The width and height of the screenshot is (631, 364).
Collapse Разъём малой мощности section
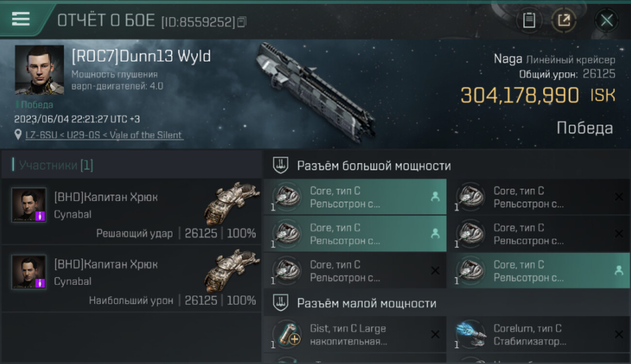coord(280,303)
